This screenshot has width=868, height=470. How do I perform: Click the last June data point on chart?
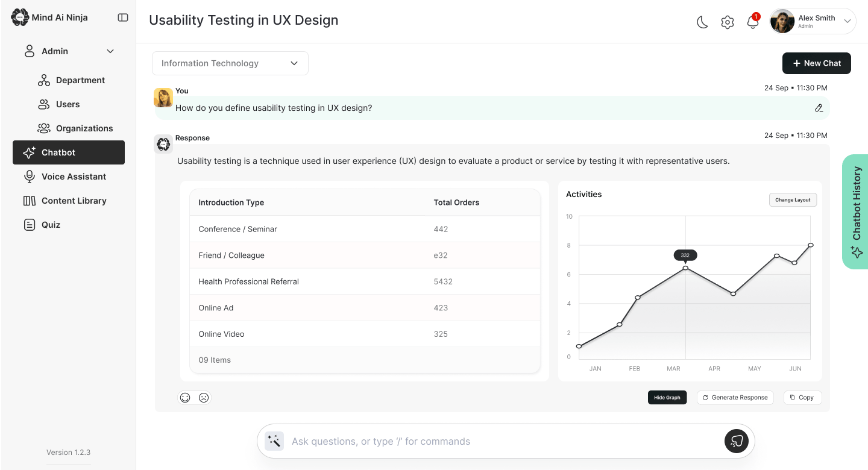coord(811,245)
